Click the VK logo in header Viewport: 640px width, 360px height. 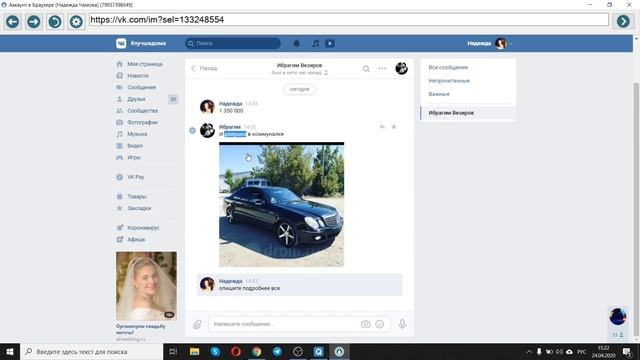(x=121, y=43)
